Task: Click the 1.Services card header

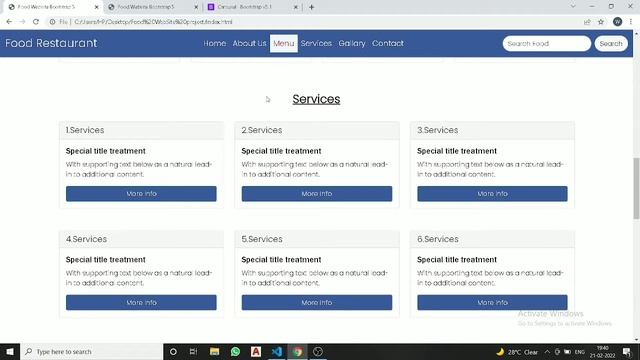Action: [141, 130]
